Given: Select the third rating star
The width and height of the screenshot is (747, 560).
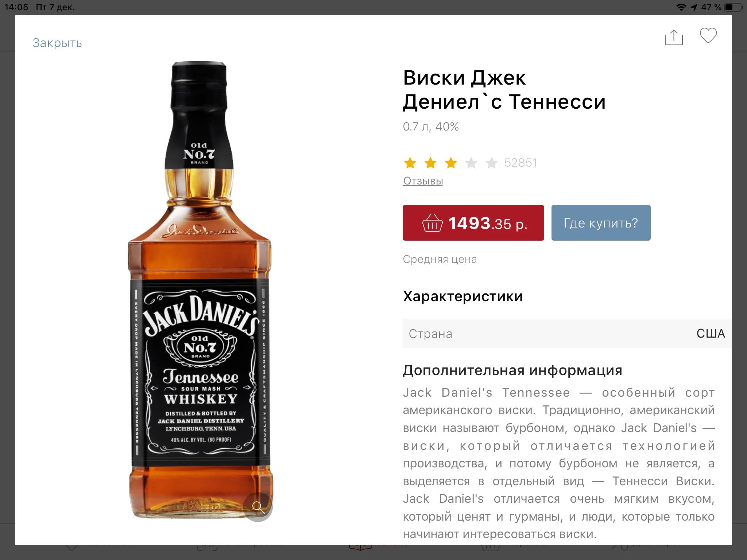Looking at the screenshot, I should 451,163.
